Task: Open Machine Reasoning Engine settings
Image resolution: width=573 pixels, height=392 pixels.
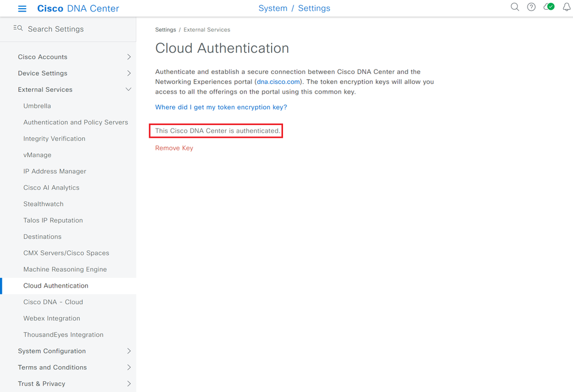Action: tap(65, 269)
